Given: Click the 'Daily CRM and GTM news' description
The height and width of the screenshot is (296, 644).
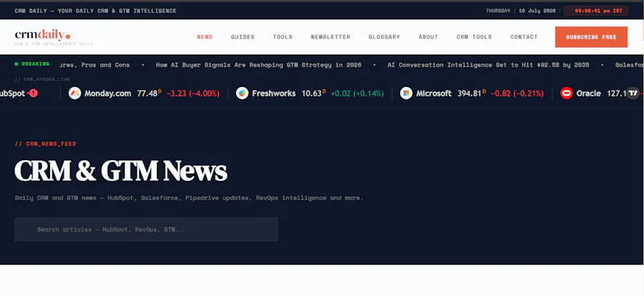Looking at the screenshot, I should 189,198.
